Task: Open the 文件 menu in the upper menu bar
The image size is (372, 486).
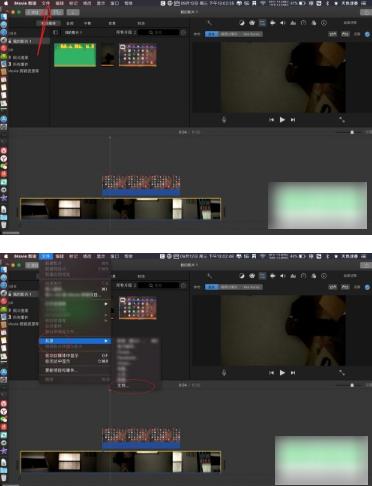Action: (46, 3)
